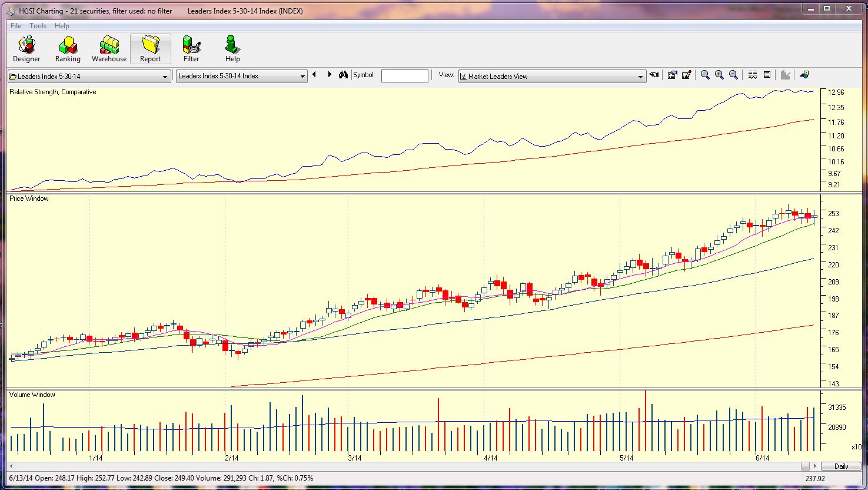
Task: Open the Tools menu
Action: [38, 26]
